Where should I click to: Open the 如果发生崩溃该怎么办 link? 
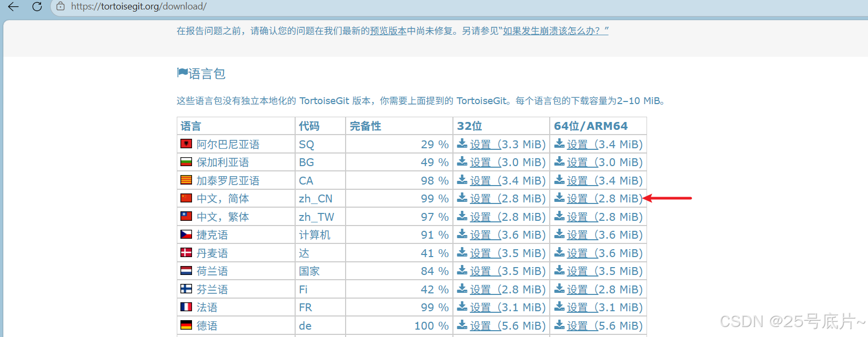(556, 31)
